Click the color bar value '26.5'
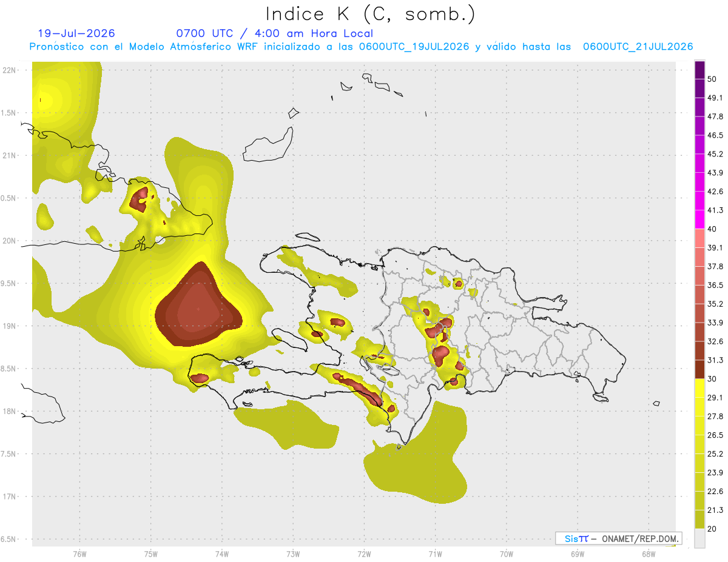 pos(715,435)
